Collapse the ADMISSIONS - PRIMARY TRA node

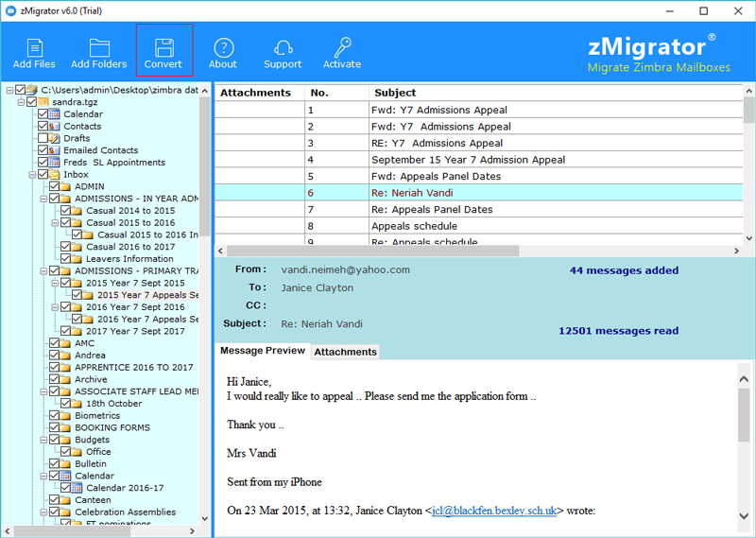tap(43, 271)
